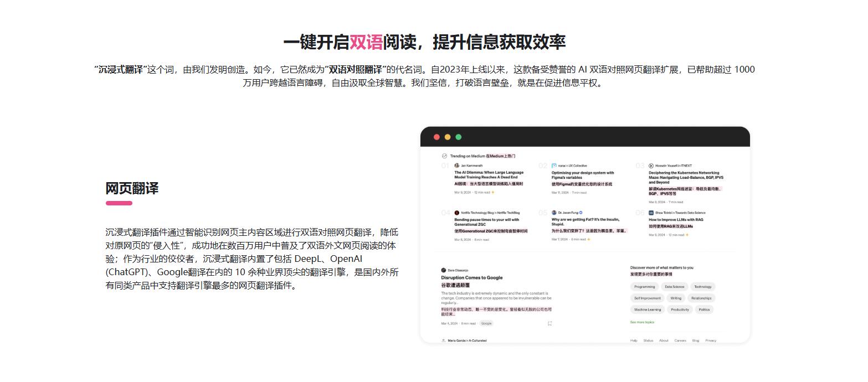Click bold “沉浸式翻译” in the intro paragraph
This screenshot has width=868, height=382.
tap(121, 70)
